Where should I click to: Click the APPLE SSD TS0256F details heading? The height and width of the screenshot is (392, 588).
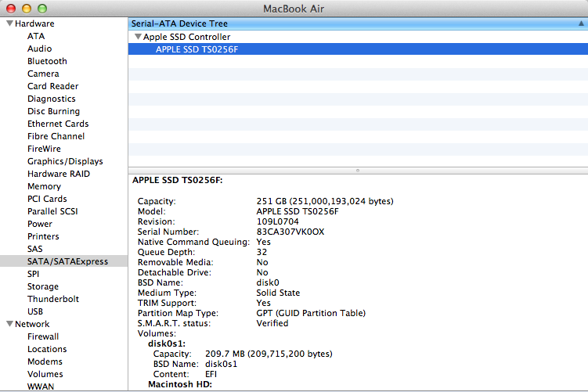pos(178,180)
